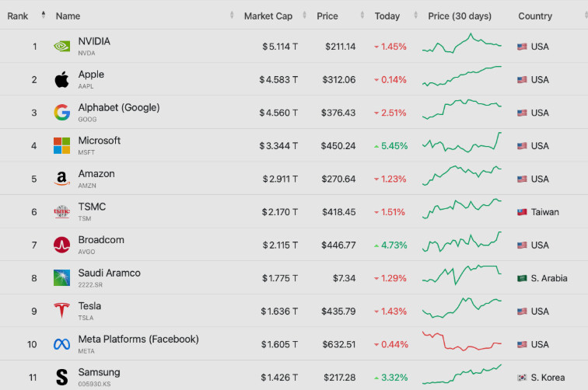Click the Apple logo icon
The width and height of the screenshot is (588, 390).
click(x=62, y=79)
